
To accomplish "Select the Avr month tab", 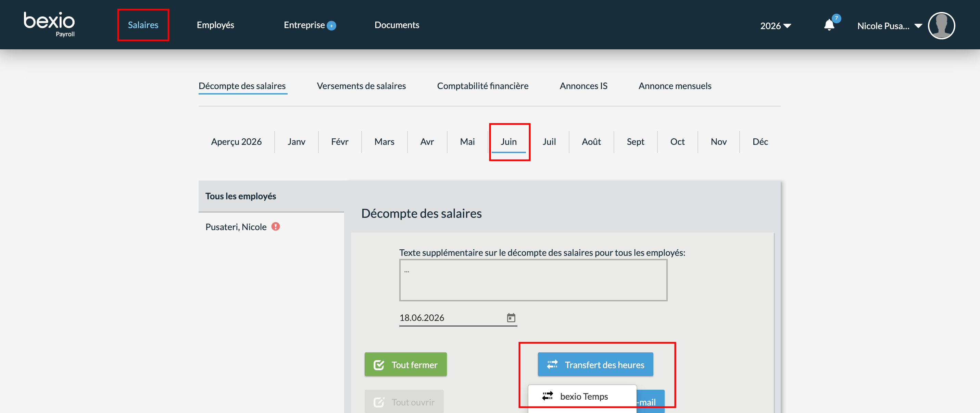I will pos(427,141).
